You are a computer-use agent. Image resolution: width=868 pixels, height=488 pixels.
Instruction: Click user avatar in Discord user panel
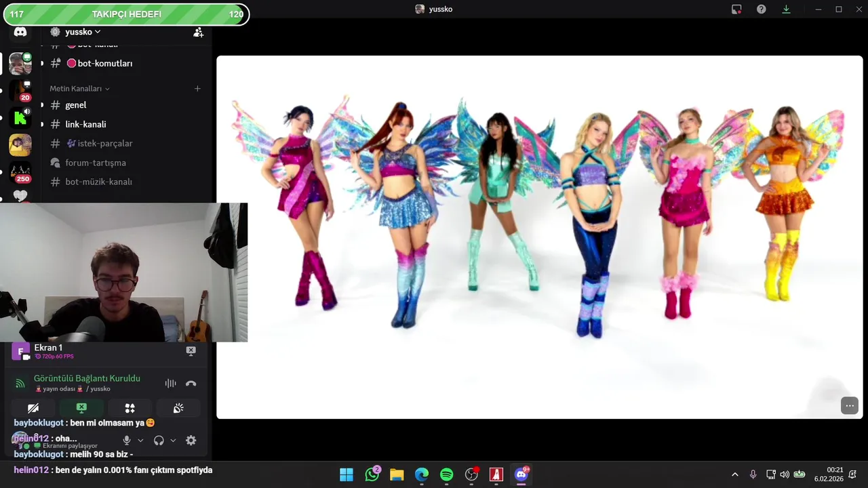point(20,441)
